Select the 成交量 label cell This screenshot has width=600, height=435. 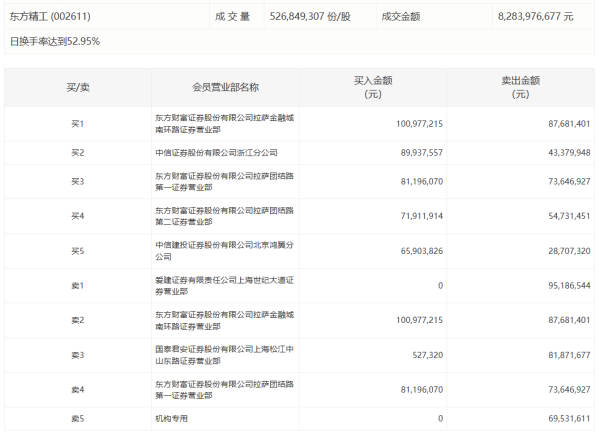tap(232, 16)
